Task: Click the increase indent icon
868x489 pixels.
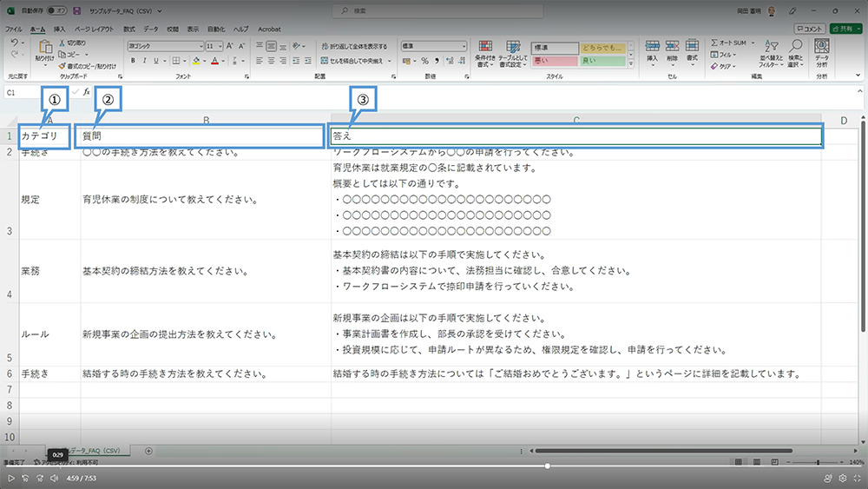Action: pyautogui.click(x=308, y=60)
